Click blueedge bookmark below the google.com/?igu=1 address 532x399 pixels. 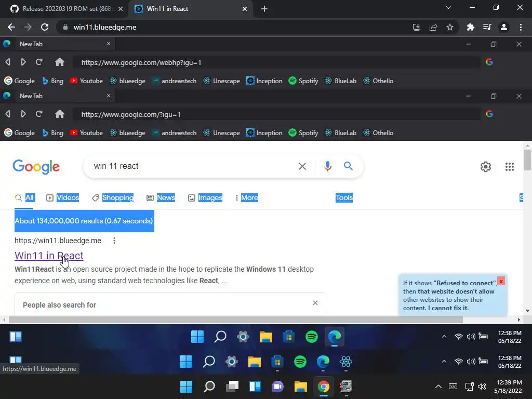click(x=127, y=132)
